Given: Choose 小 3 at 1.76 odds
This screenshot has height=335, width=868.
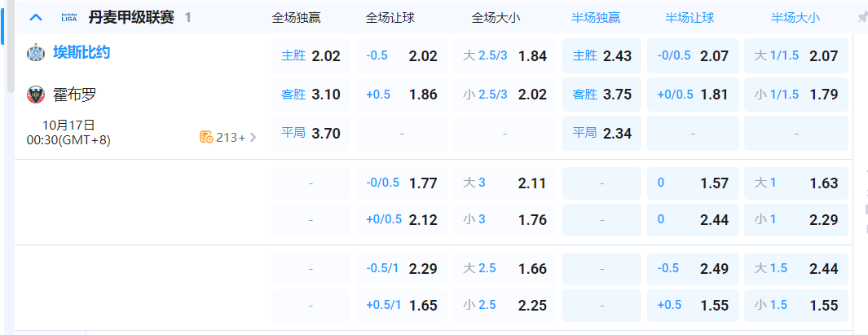Looking at the screenshot, I should [504, 220].
